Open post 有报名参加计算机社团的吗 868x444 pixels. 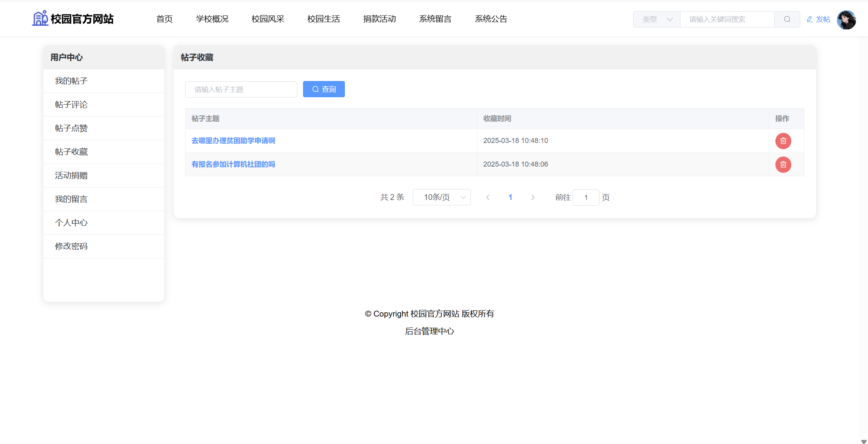pyautogui.click(x=233, y=164)
